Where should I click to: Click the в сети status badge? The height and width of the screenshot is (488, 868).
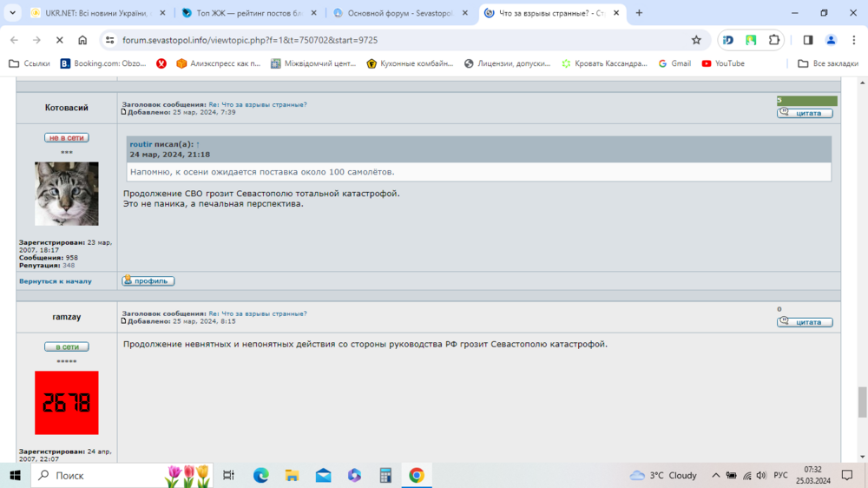67,346
